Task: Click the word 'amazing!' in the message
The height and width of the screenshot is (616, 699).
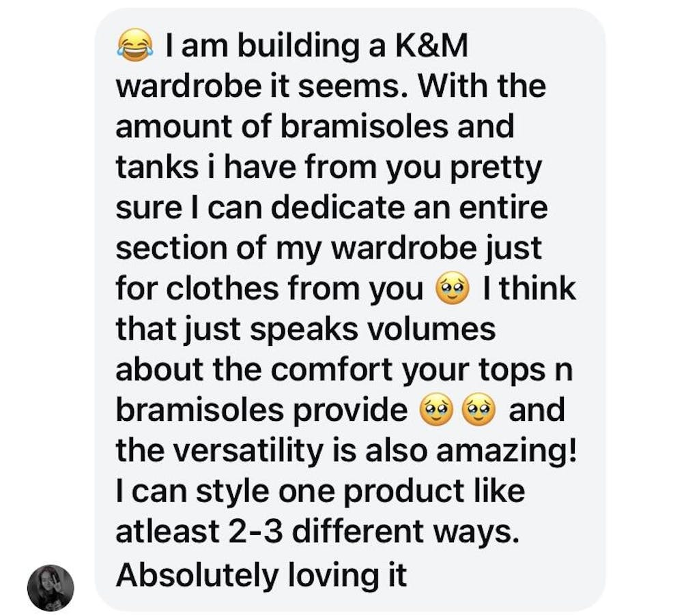Action: (x=506, y=452)
